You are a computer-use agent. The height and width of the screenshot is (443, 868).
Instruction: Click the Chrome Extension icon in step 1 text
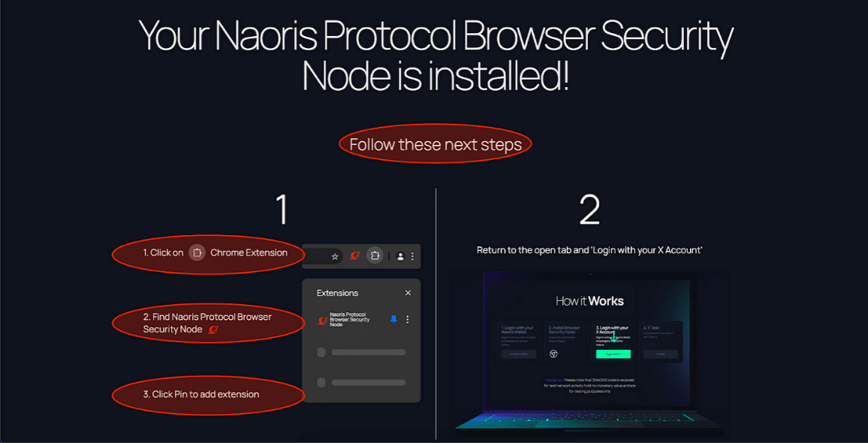point(197,252)
